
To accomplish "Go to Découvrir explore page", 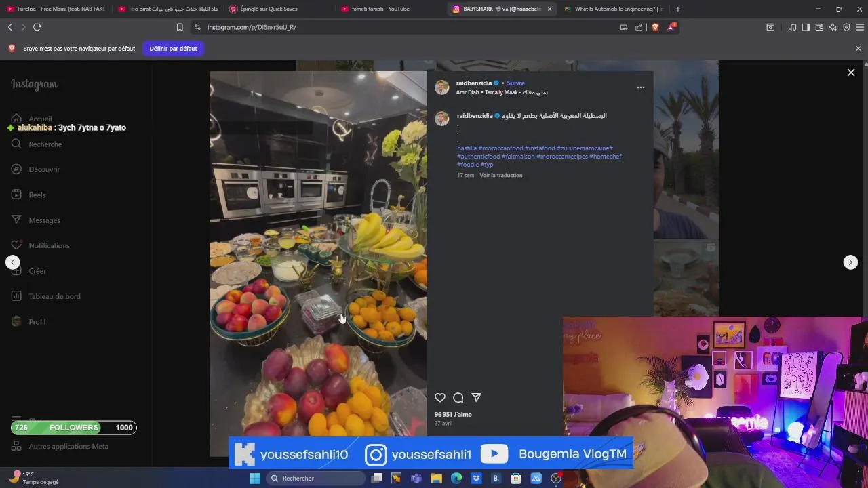I will point(35,169).
